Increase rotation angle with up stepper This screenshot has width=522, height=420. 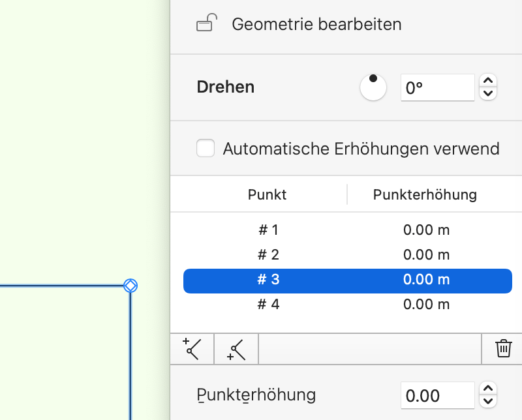(488, 81)
